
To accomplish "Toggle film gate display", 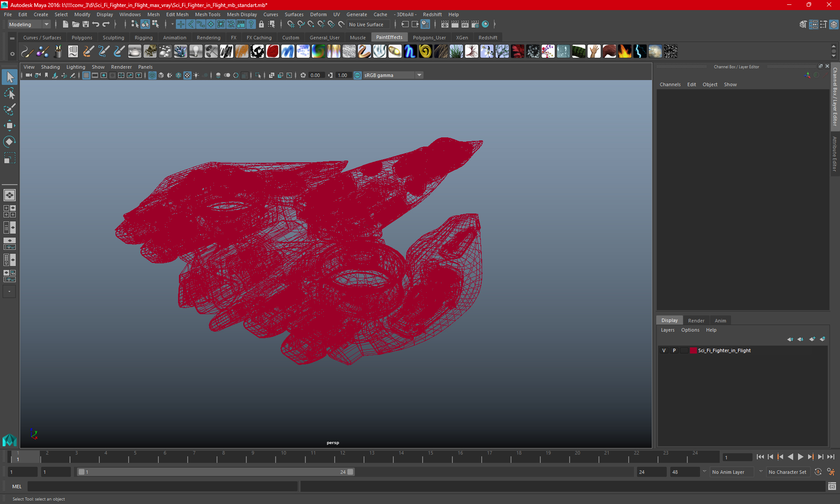I will [95, 75].
